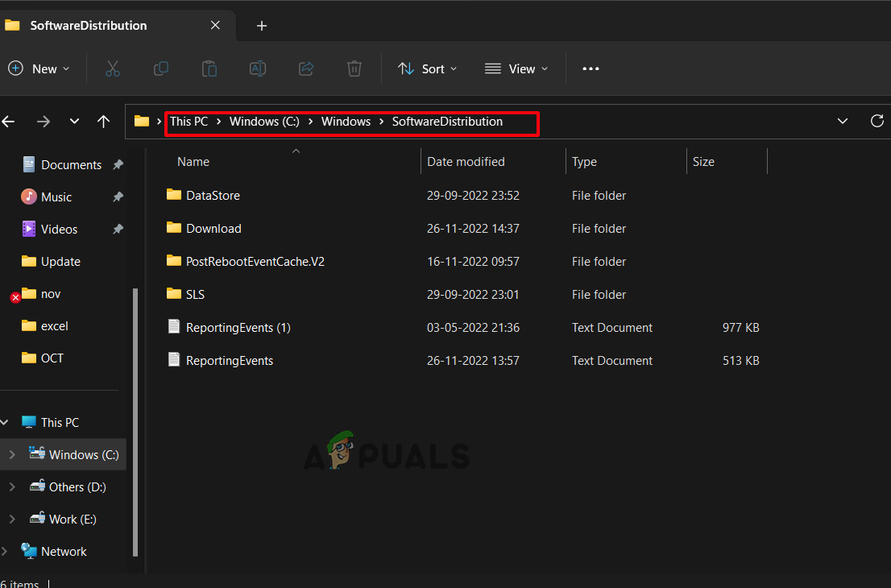Open the excel folder in sidebar
Image resolution: width=891 pixels, height=588 pixels.
click(55, 326)
